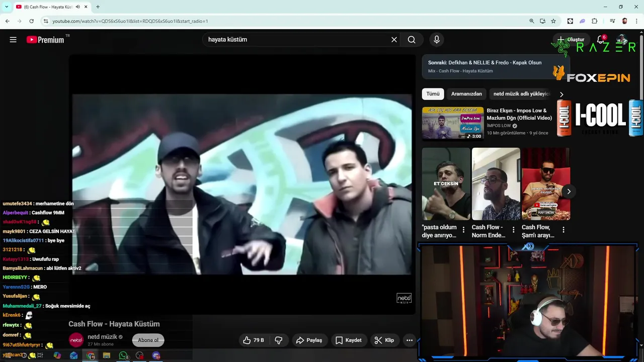Show more filter chips with right arrow
Screen dimensions: 644x362
[x=561, y=94]
